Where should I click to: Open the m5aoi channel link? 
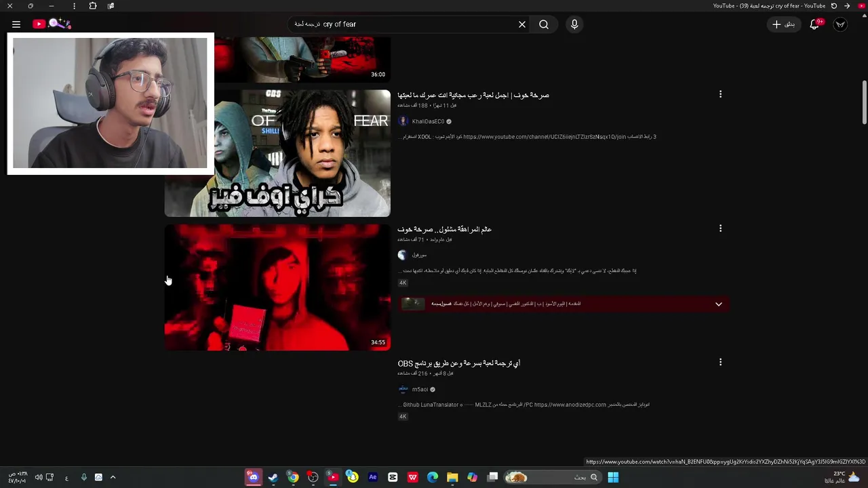(420, 390)
